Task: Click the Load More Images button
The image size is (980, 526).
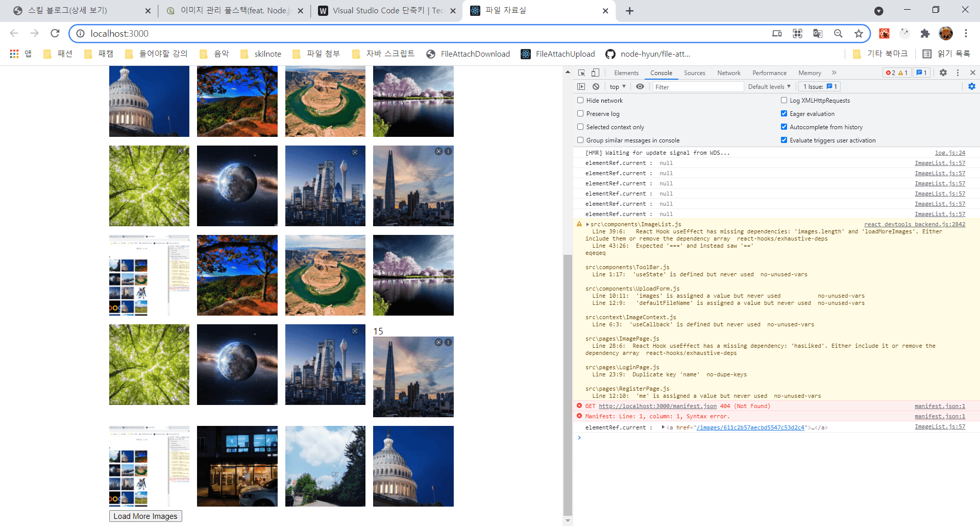Action: point(145,516)
